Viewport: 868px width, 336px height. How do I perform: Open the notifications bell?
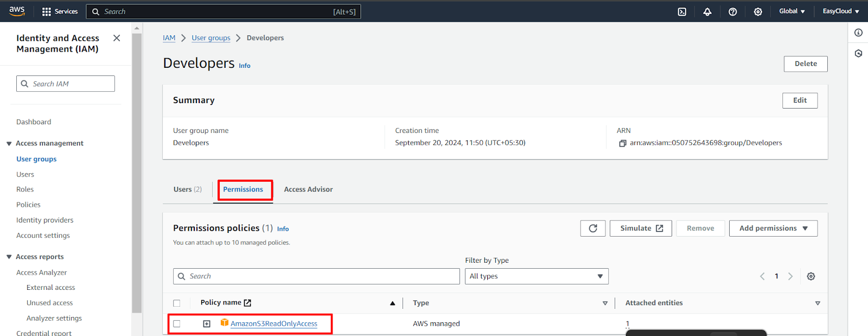[x=707, y=11]
